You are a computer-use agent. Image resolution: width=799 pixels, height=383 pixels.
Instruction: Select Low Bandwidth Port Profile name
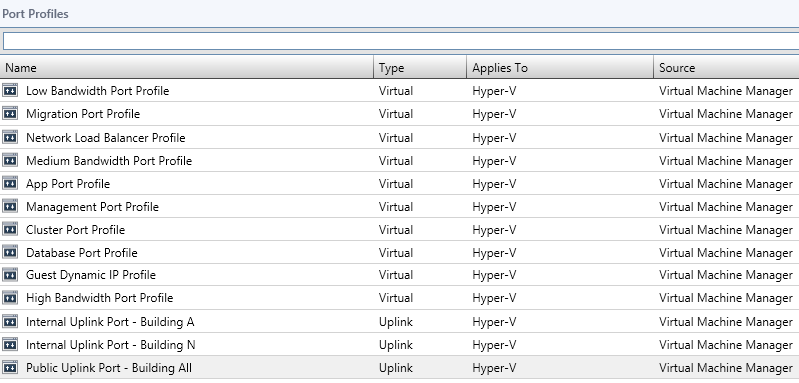97,91
